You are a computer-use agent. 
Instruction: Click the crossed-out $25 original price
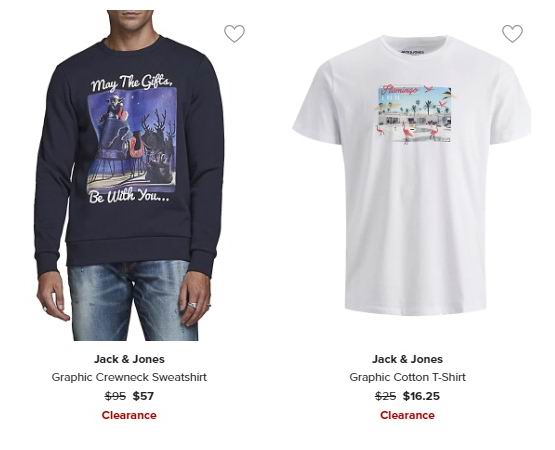(385, 396)
